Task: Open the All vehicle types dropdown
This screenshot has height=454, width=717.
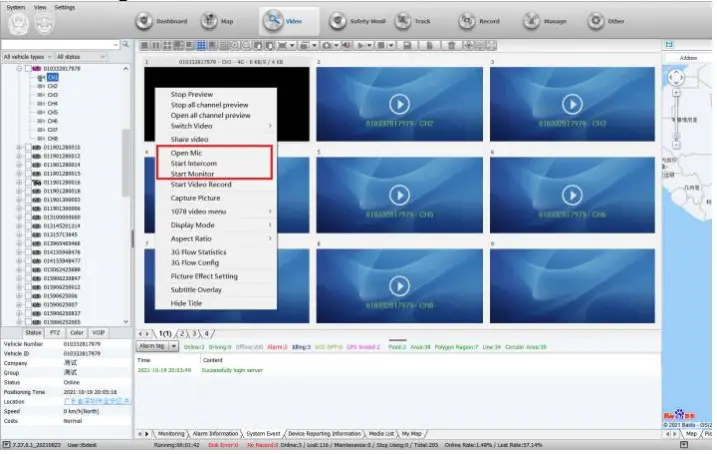Action: click(27, 57)
